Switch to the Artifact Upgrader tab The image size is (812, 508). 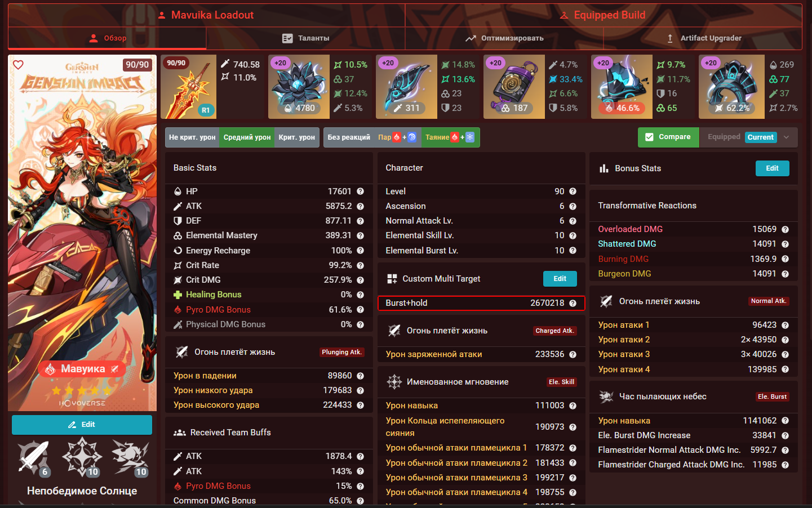coord(703,38)
